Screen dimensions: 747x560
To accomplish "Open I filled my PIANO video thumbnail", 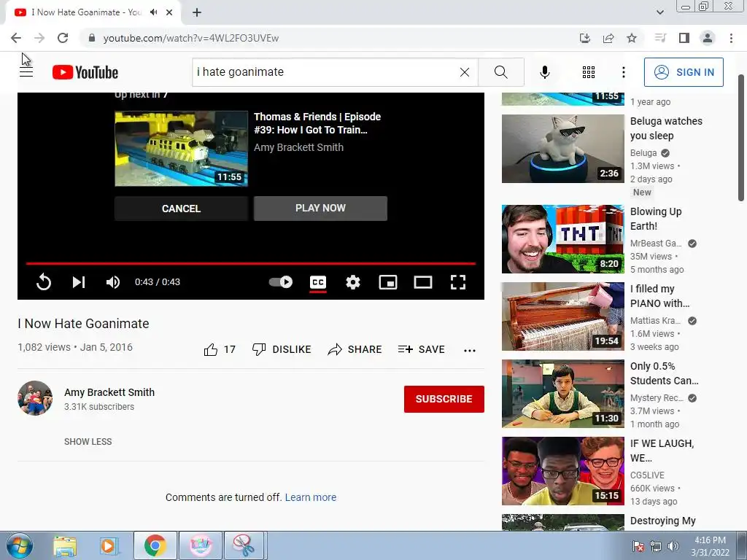I will (x=562, y=316).
